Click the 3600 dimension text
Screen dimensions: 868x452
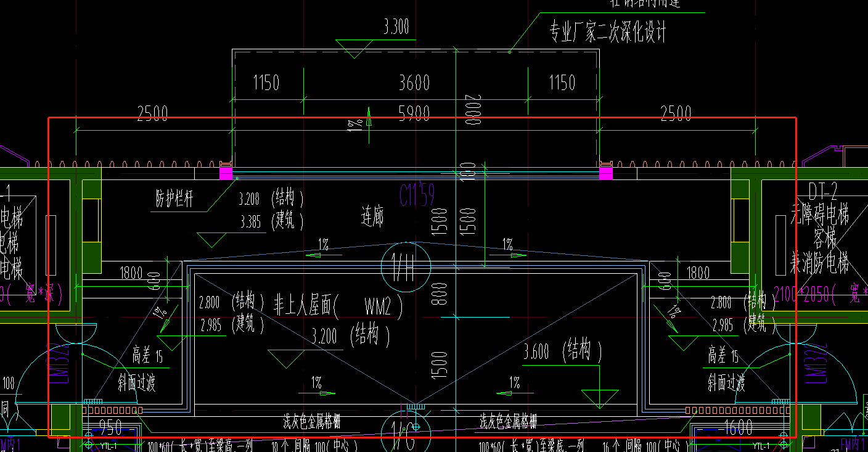click(x=414, y=83)
